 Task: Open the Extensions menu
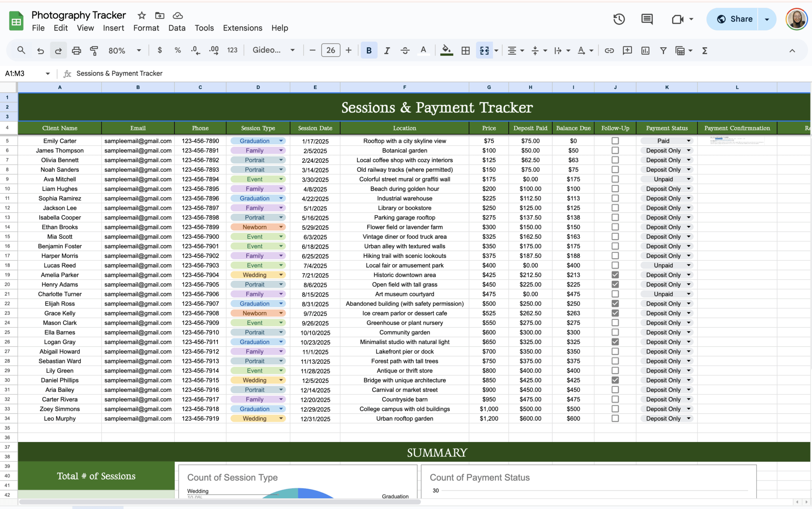tap(242, 28)
